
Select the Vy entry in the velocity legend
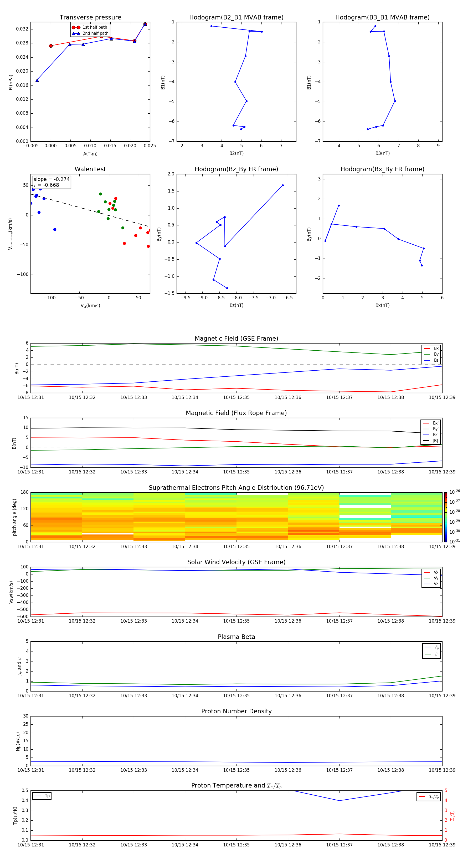point(431,578)
